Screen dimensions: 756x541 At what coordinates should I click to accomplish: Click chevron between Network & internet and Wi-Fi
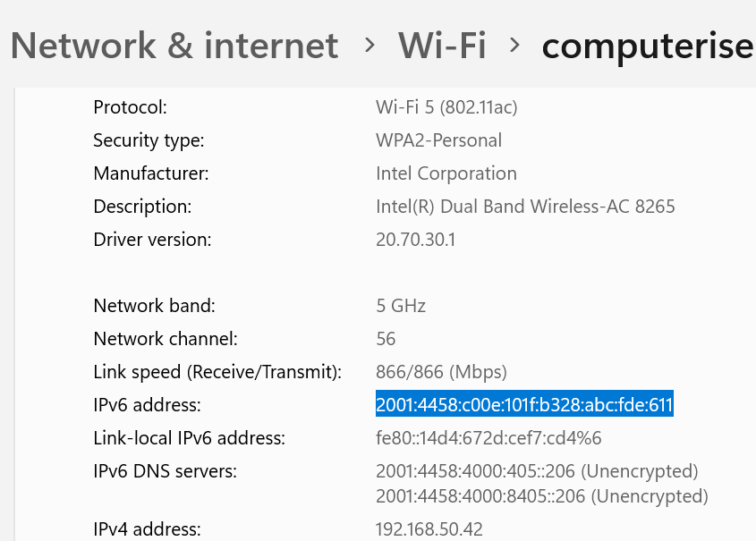click(x=370, y=46)
